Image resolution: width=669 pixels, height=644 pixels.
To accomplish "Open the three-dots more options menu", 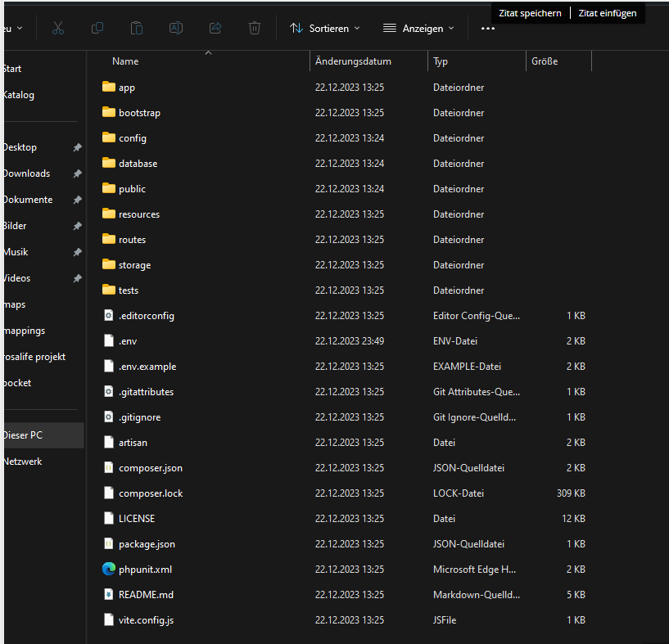I will coord(488,28).
